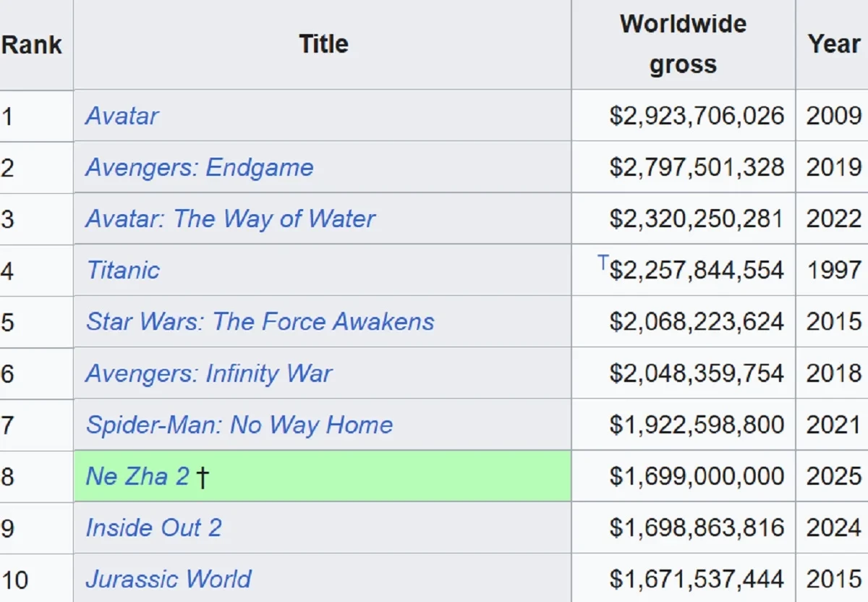Follow the Titanic title link

123,271
